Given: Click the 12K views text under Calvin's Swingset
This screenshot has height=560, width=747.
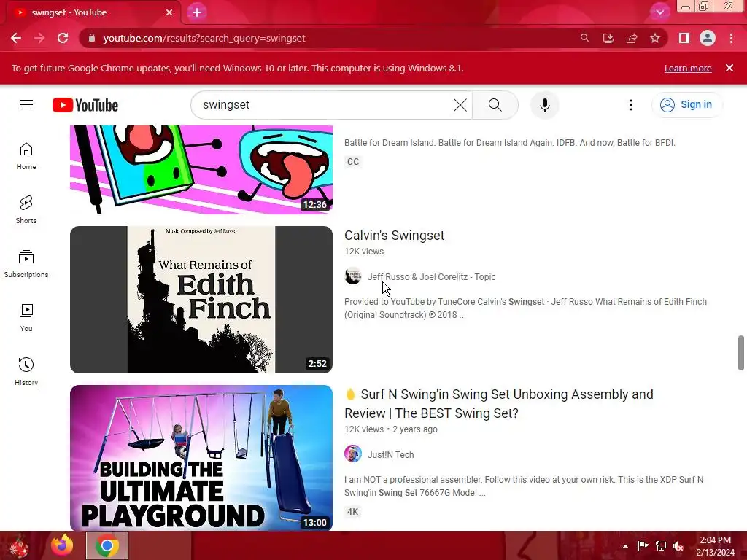Looking at the screenshot, I should (364, 252).
